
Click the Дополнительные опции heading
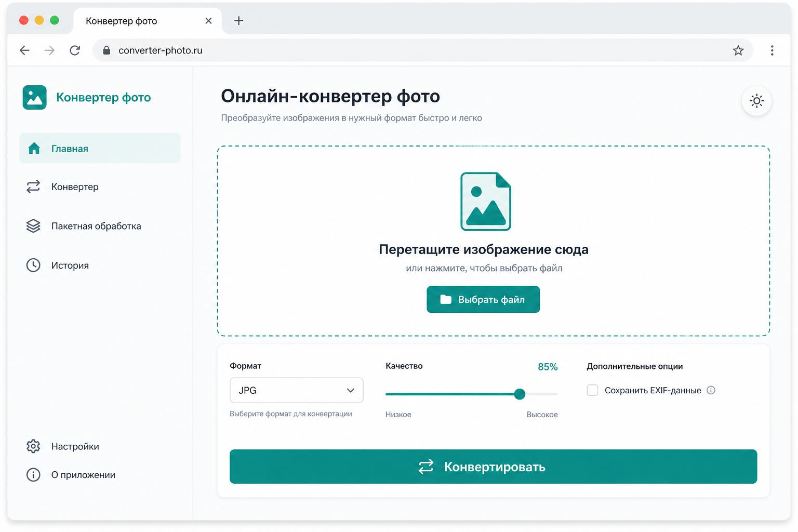click(635, 366)
